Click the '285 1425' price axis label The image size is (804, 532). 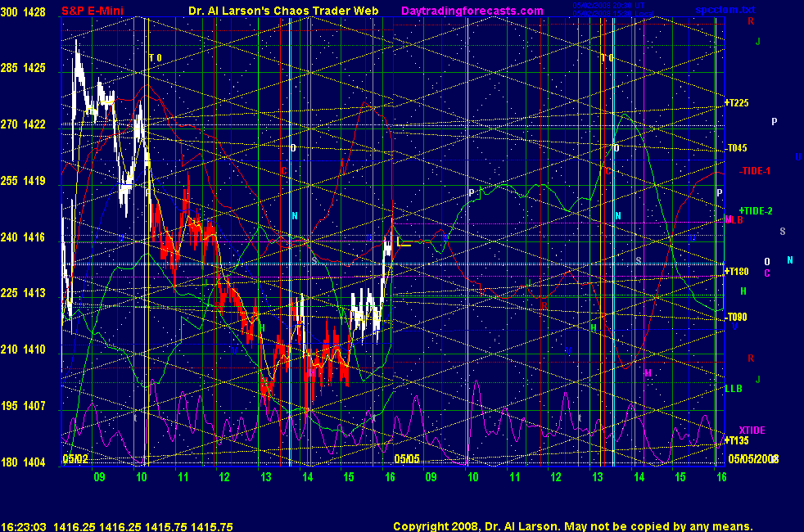[23, 68]
